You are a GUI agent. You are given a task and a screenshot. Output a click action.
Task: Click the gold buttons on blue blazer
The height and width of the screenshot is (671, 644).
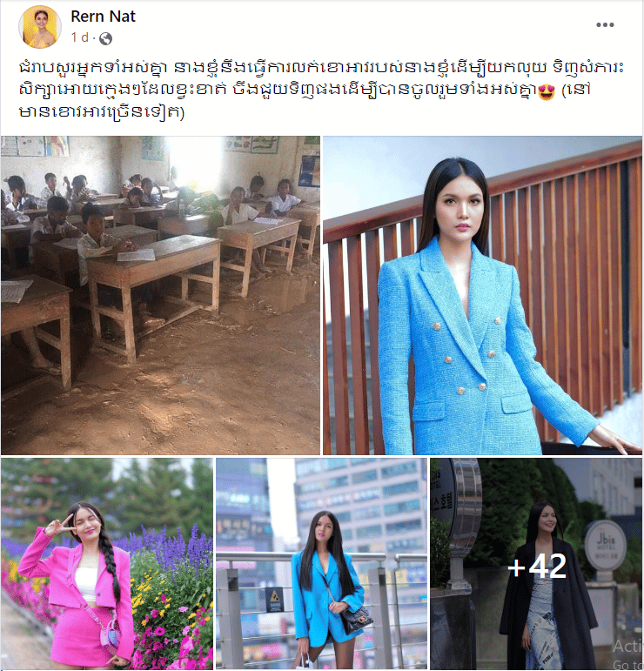(469, 355)
